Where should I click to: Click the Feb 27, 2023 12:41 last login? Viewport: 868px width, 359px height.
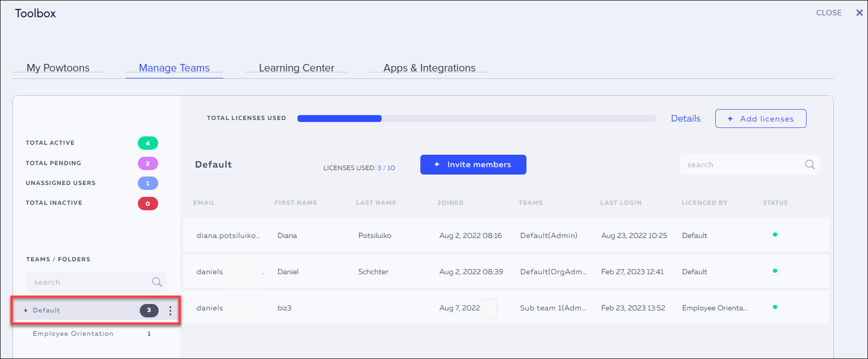click(633, 272)
